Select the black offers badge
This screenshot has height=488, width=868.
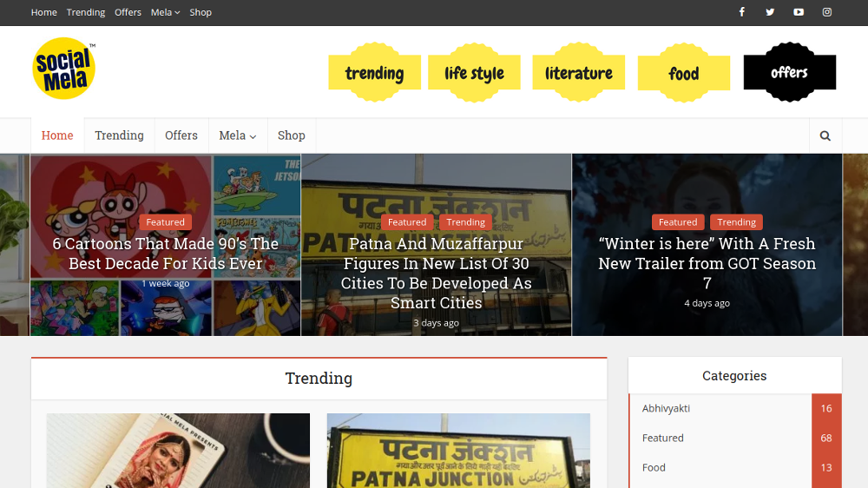pos(789,73)
